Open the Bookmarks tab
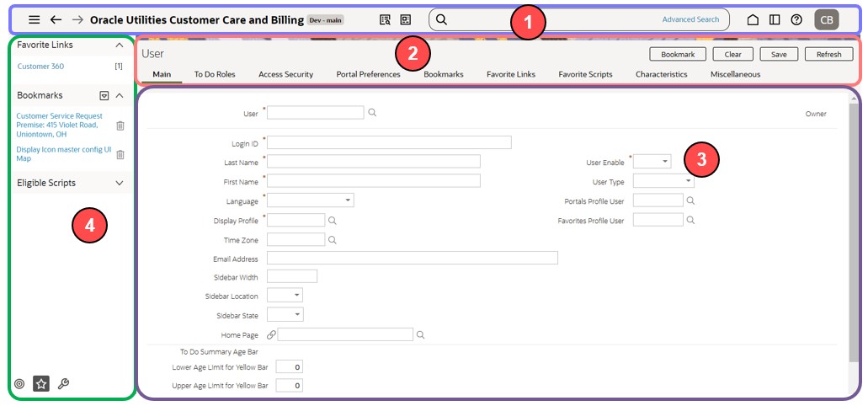The height and width of the screenshot is (406, 868). pos(444,74)
